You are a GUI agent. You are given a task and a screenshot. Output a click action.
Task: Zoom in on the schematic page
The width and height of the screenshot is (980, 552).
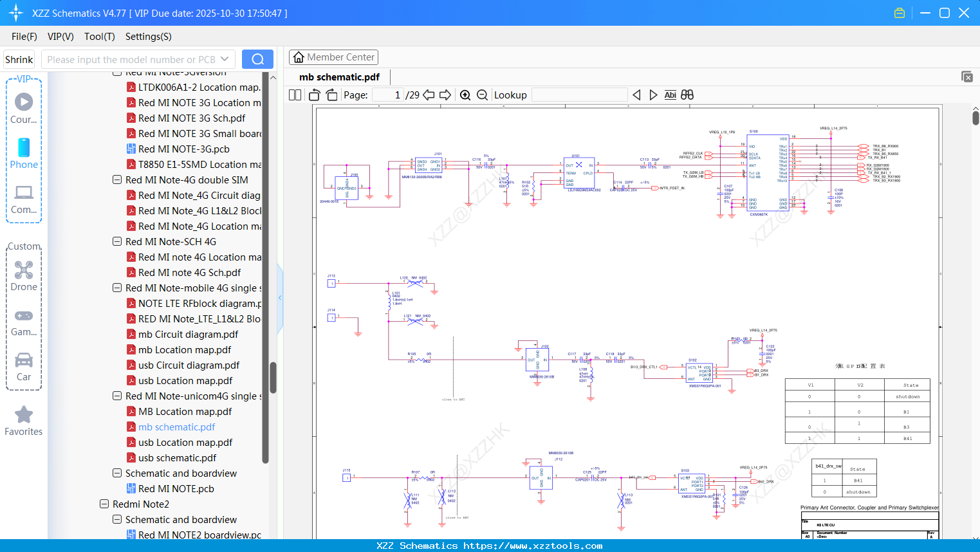click(x=465, y=95)
